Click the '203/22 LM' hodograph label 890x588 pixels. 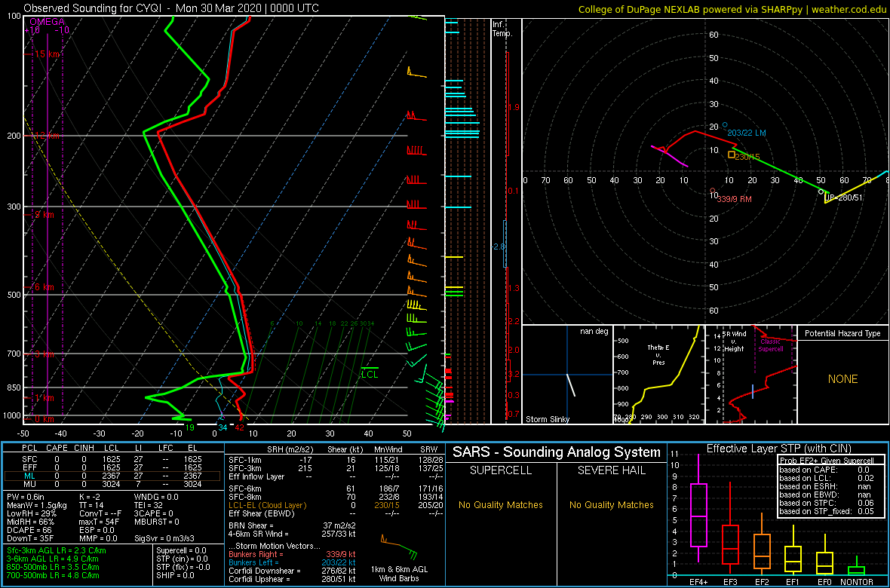(x=747, y=132)
